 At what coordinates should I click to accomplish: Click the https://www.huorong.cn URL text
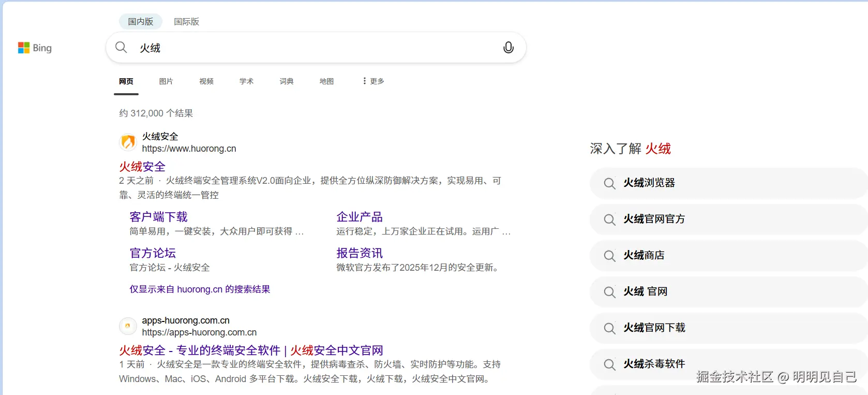pyautogui.click(x=189, y=149)
